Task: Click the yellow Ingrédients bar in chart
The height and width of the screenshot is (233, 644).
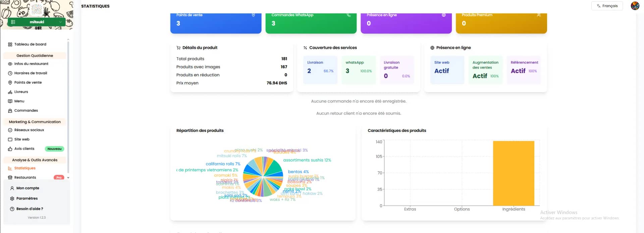Action: pos(513,173)
